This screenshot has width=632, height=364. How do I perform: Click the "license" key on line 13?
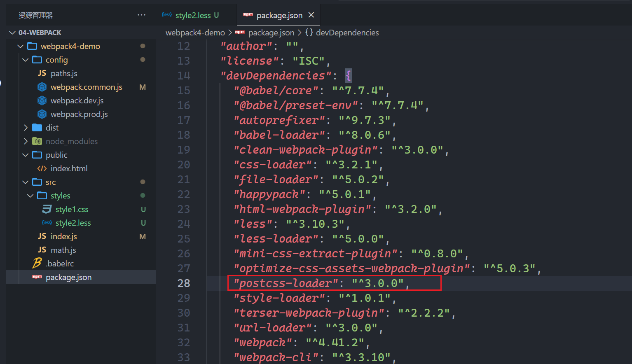point(250,61)
